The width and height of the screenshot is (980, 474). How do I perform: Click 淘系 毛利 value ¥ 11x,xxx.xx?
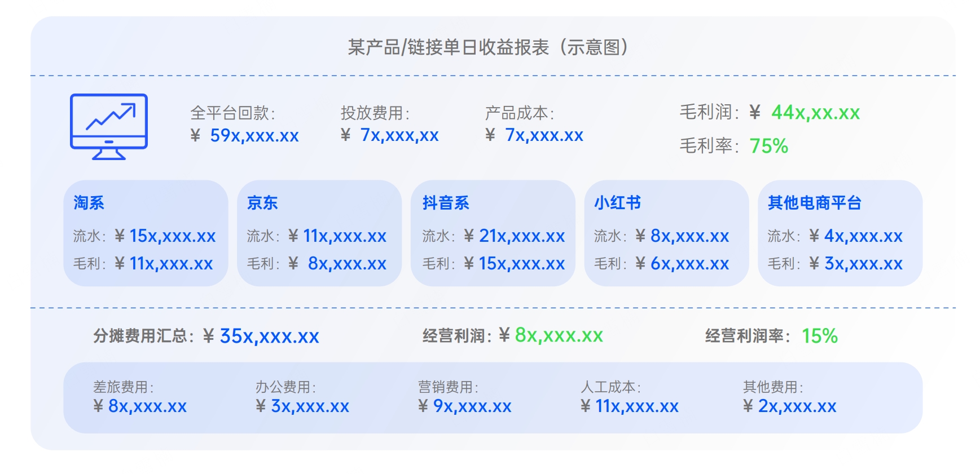coord(164,263)
